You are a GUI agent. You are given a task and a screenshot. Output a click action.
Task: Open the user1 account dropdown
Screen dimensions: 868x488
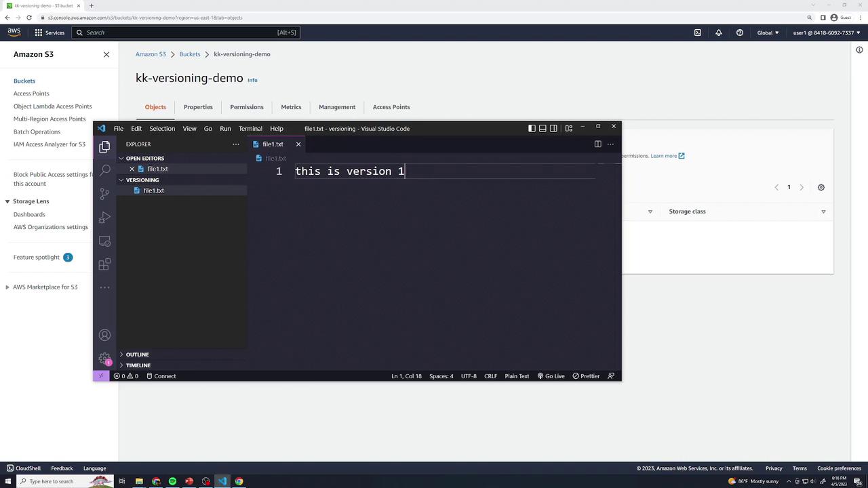point(827,33)
